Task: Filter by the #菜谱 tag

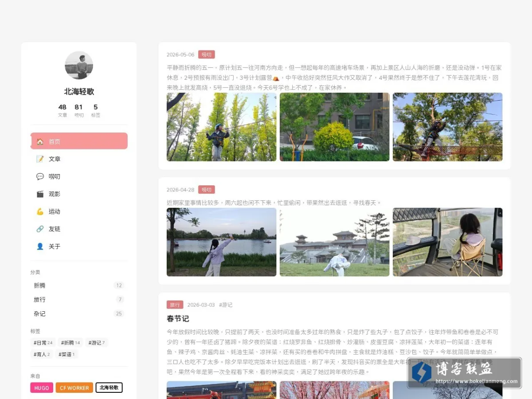Action: (x=67, y=354)
